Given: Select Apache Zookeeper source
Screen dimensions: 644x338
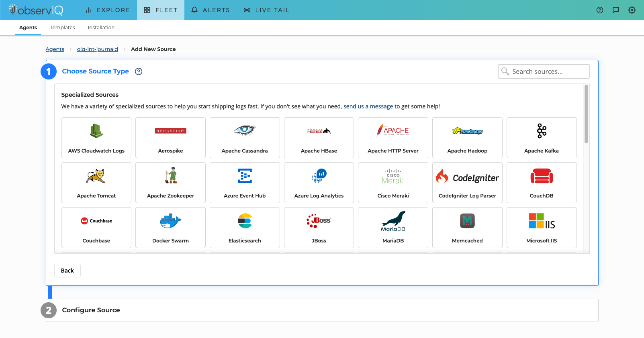Looking at the screenshot, I should click(170, 183).
